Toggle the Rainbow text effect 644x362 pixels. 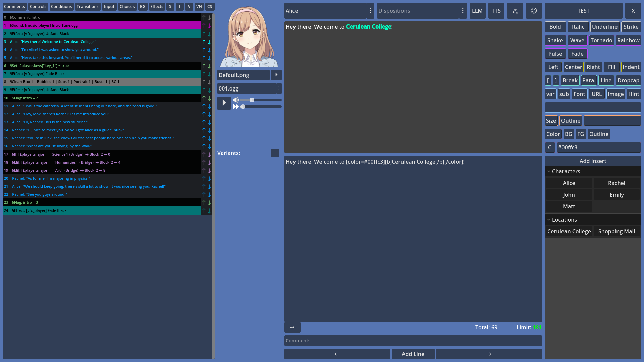(628, 40)
